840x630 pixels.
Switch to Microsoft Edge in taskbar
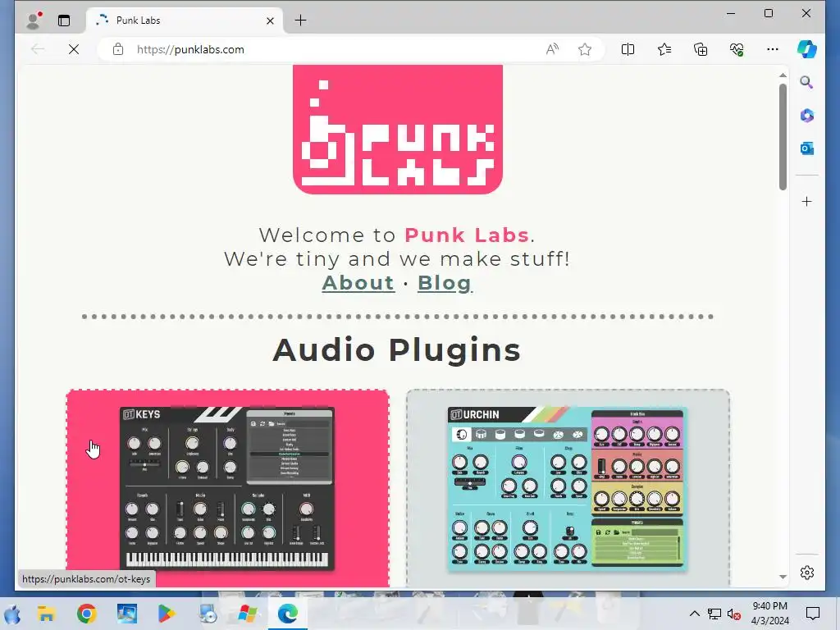click(288, 614)
